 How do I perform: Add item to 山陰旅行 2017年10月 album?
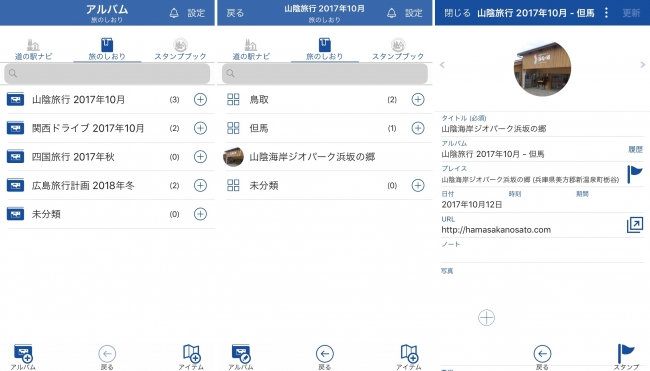[200, 99]
